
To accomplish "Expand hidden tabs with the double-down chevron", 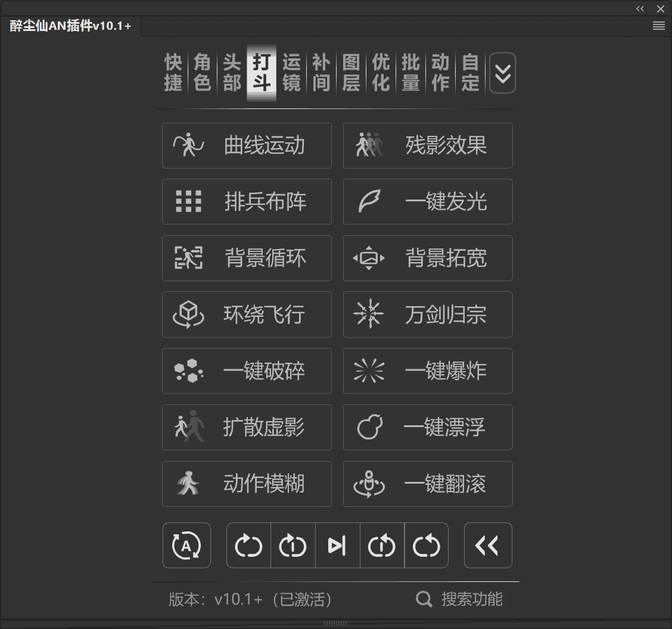I will 502,73.
